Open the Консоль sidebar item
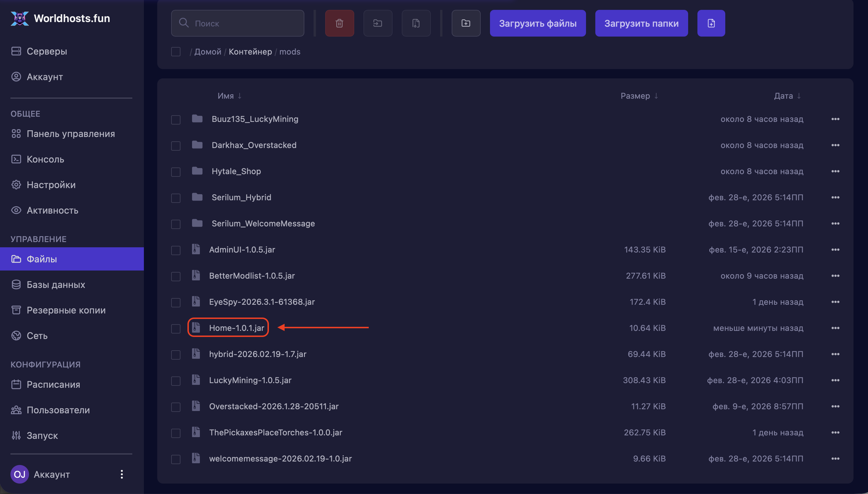This screenshot has height=494, width=868. click(x=45, y=159)
